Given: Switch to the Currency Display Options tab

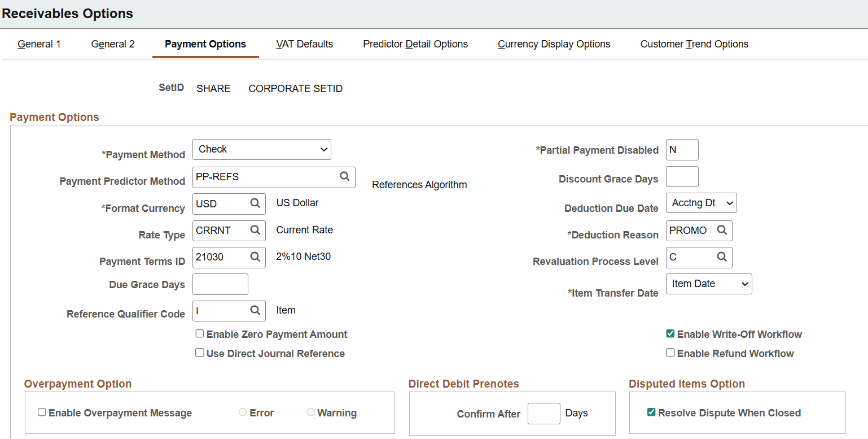Looking at the screenshot, I should tap(554, 44).
